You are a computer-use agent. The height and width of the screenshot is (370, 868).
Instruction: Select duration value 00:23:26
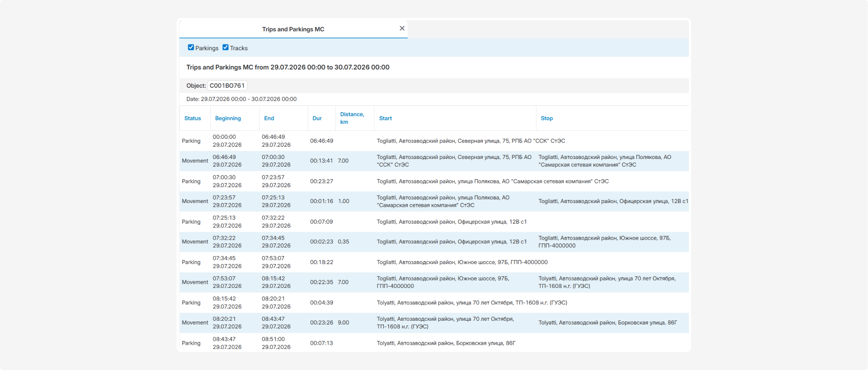click(321, 323)
